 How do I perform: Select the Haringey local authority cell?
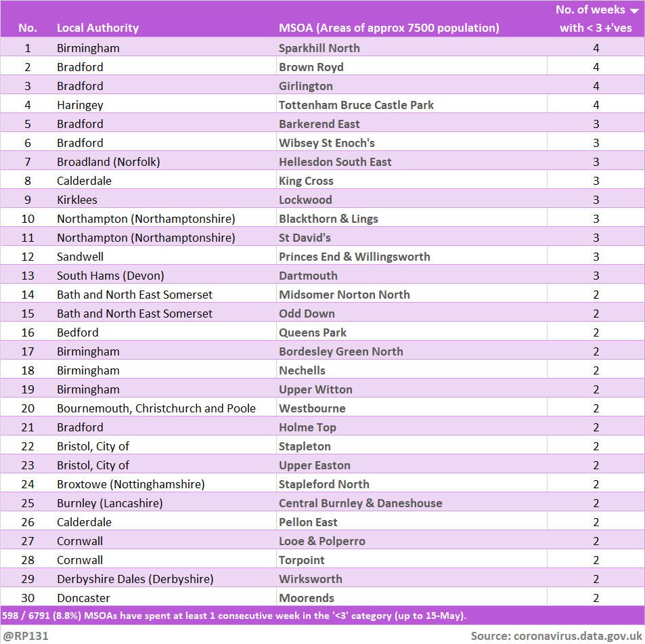pyautogui.click(x=80, y=105)
